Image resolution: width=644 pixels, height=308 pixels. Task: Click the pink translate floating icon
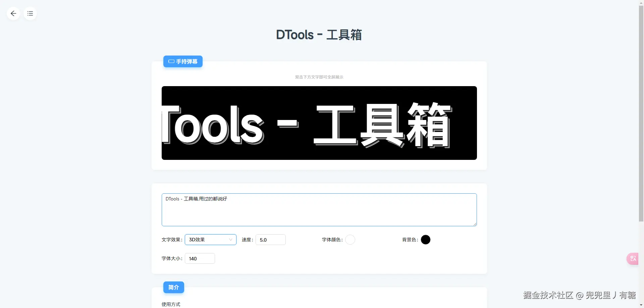point(633,258)
